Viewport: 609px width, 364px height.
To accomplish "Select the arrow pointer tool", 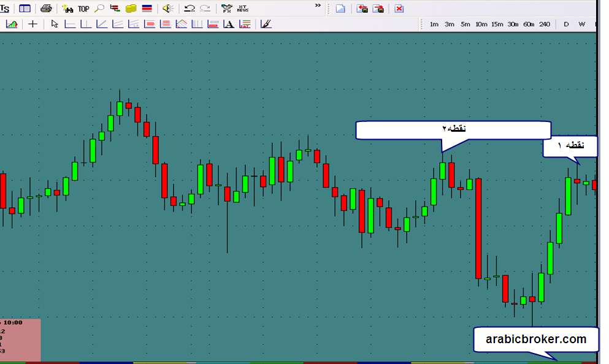I will (x=55, y=24).
